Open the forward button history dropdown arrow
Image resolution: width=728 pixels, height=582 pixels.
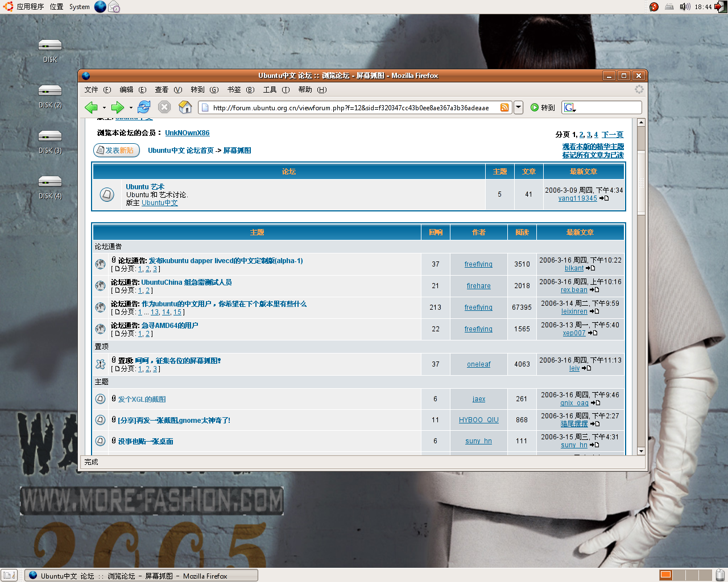[131, 107]
